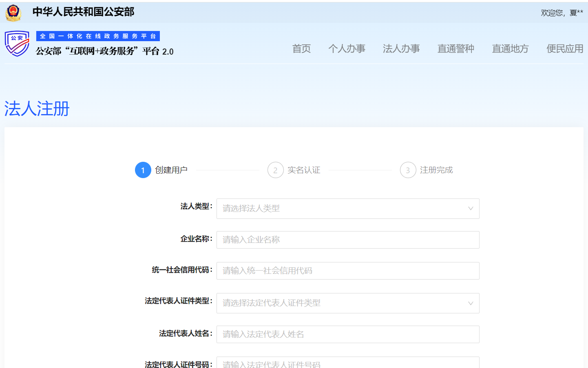Screen dimensions: 588x368
Task: Click step circle 3 注册完成
Action: 408,170
